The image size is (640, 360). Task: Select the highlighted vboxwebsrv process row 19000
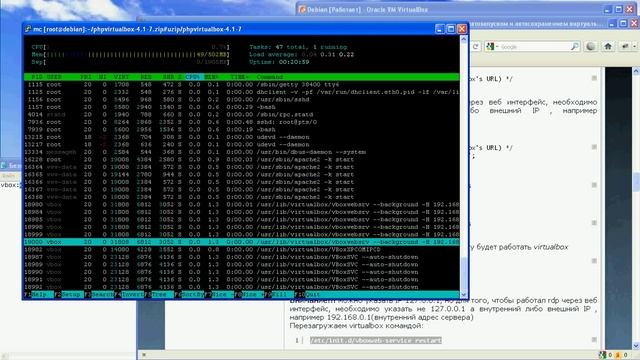[242, 242]
